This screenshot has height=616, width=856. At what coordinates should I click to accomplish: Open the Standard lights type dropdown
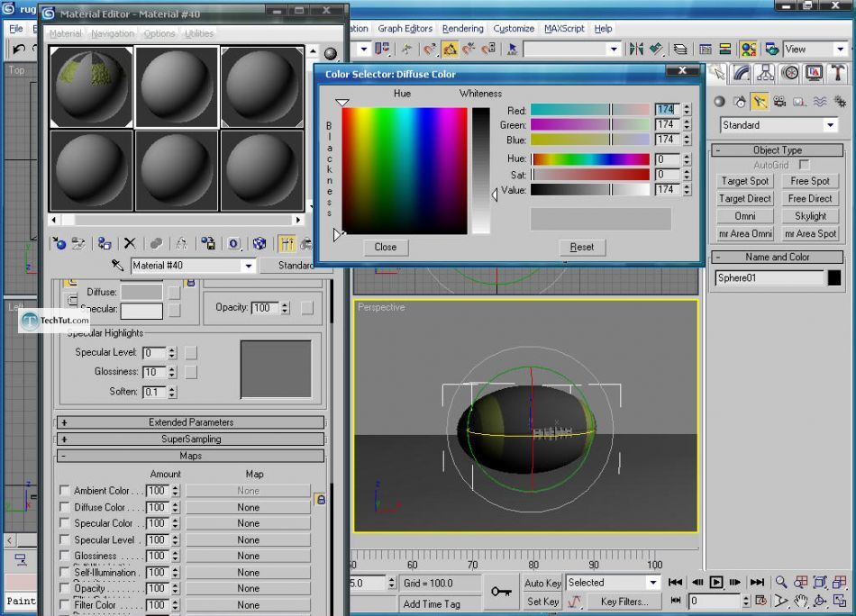831,125
